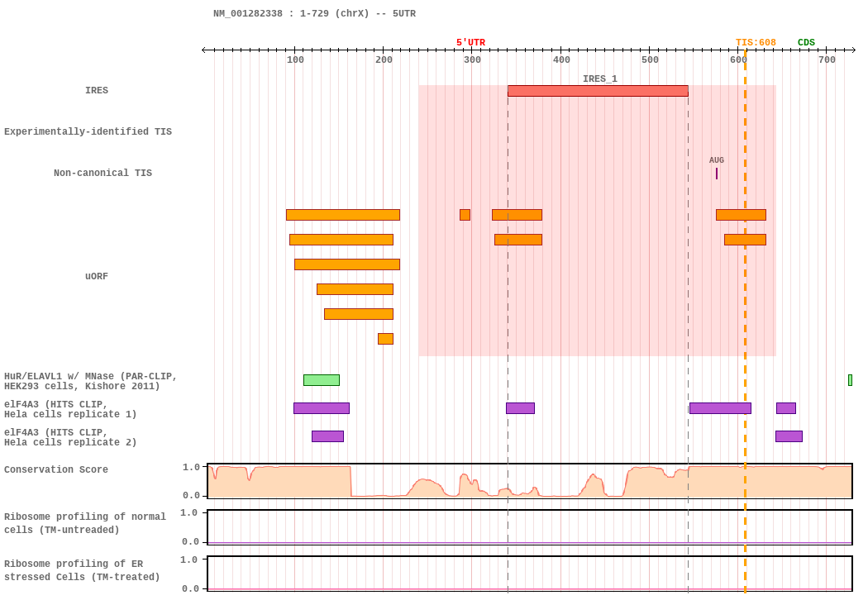Image resolution: width=868 pixels, height=600 pixels.
Task: Click the eIF4A3 Hela cells replicate 1 label
Action: click(x=70, y=409)
